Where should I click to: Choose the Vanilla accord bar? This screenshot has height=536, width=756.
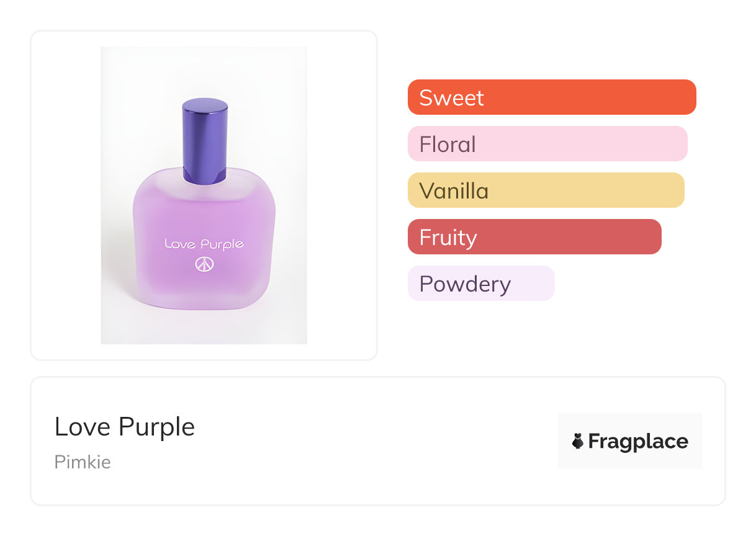[x=546, y=190]
